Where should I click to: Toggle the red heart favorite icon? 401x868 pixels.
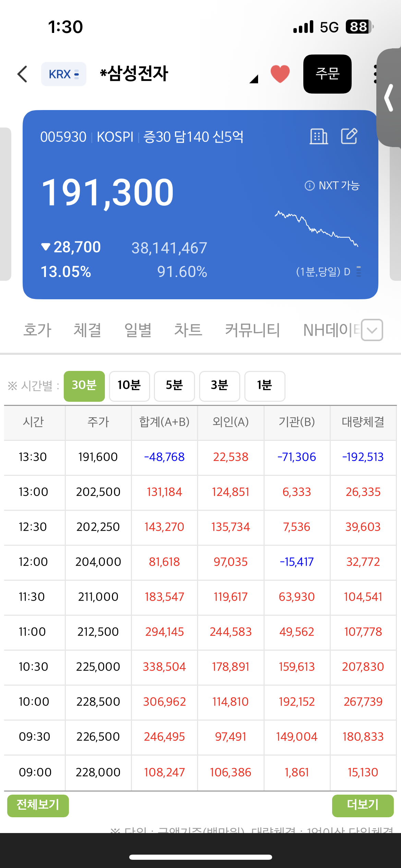280,74
